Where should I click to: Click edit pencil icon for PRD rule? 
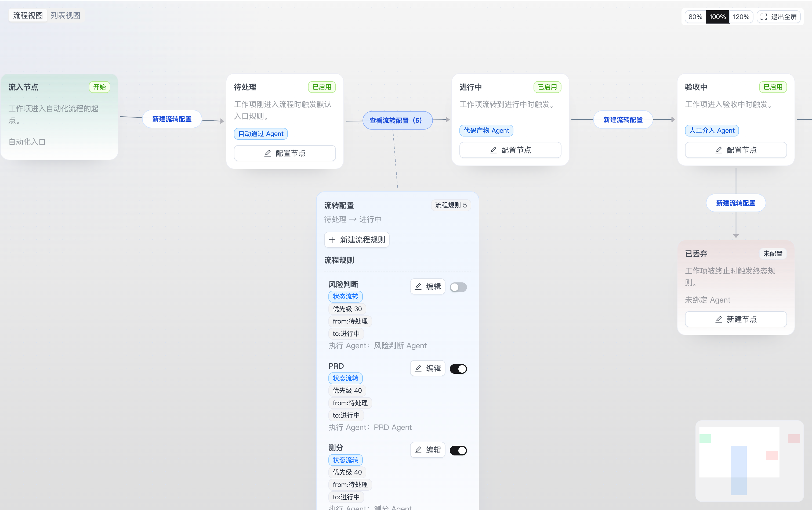pos(418,368)
